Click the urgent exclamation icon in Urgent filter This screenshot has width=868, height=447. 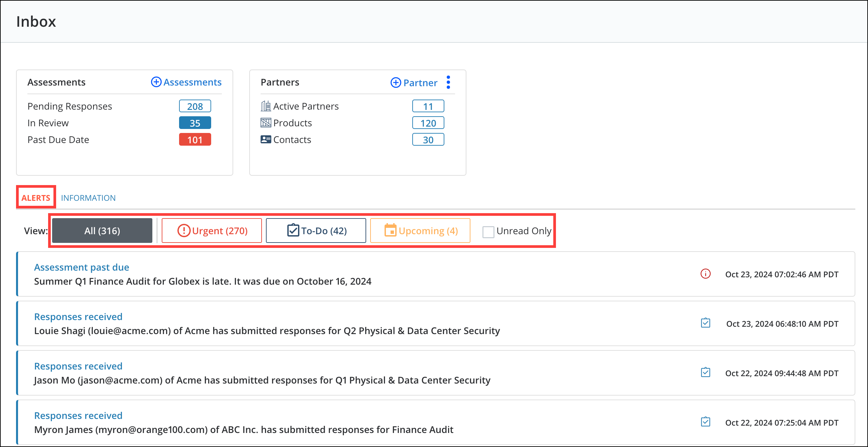[x=184, y=231]
